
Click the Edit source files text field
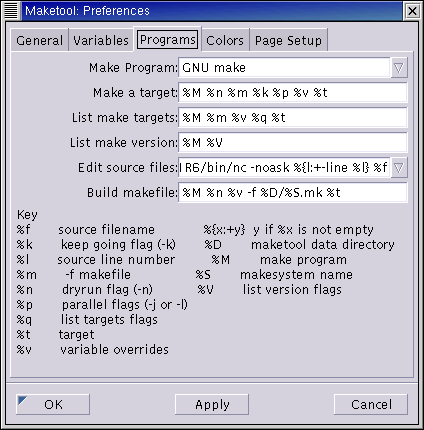tap(284, 168)
